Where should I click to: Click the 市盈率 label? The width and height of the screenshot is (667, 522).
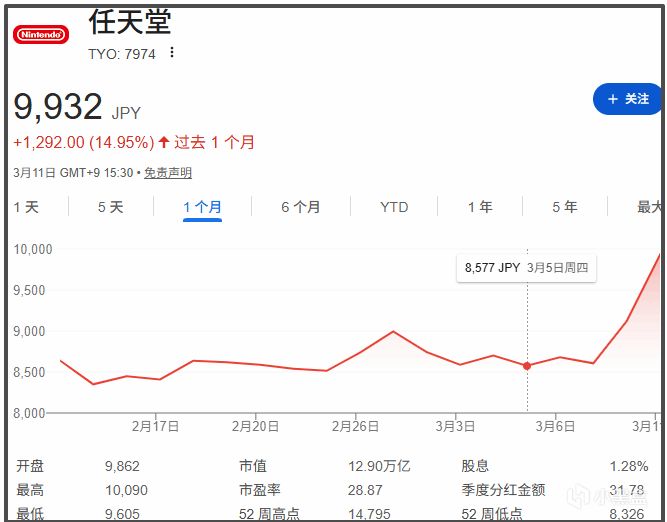259,490
